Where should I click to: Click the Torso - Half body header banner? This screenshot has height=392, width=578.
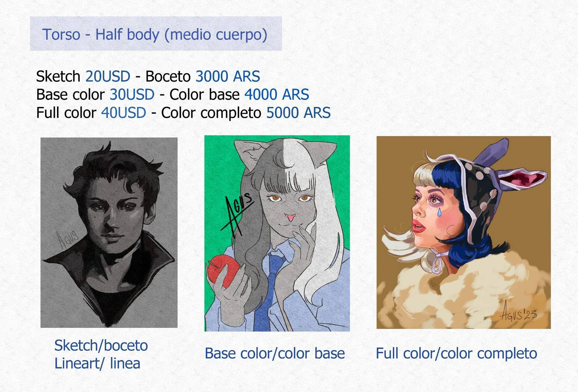click(x=156, y=34)
